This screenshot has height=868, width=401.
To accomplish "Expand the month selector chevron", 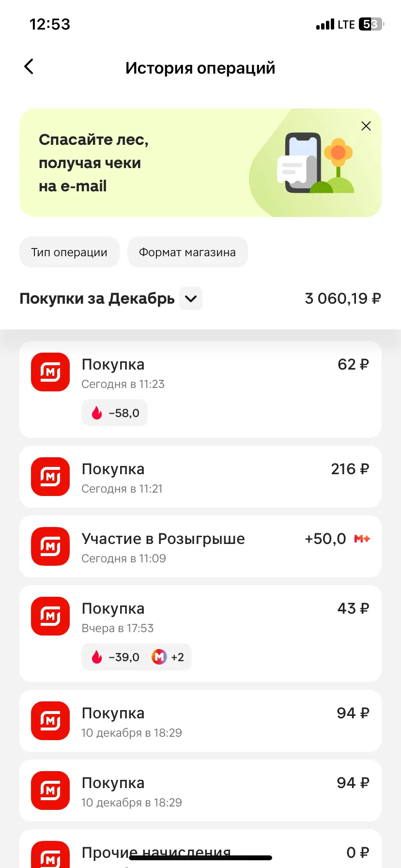I will point(191,298).
